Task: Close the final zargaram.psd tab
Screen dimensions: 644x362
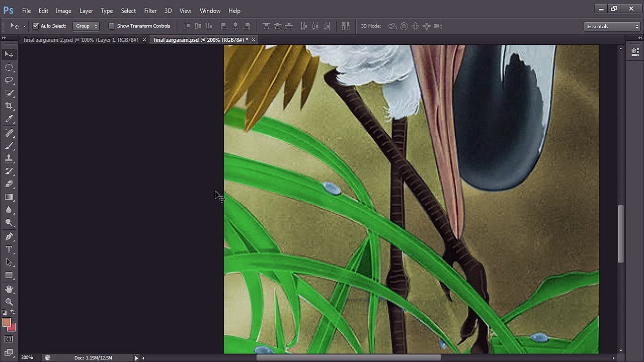Action: 254,40
